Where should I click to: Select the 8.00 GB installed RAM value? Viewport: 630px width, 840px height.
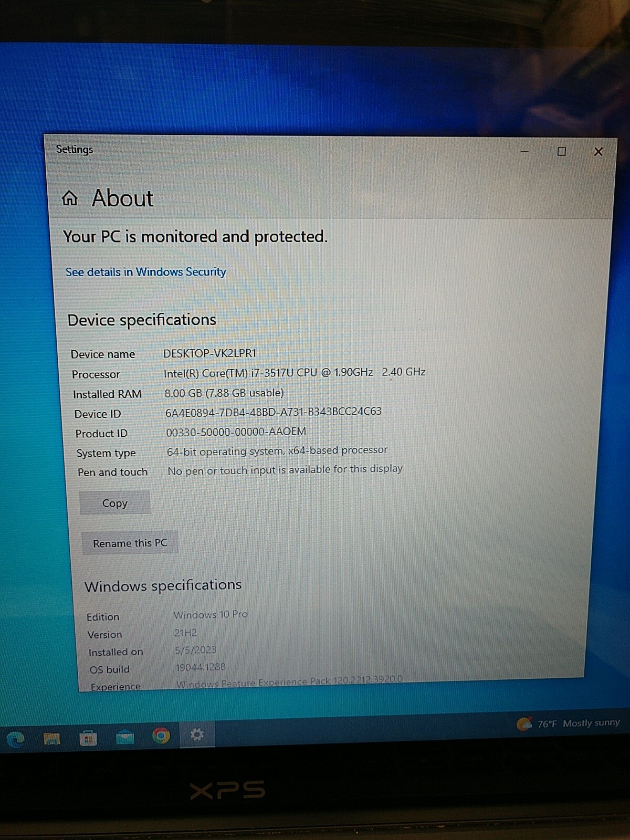(x=224, y=393)
